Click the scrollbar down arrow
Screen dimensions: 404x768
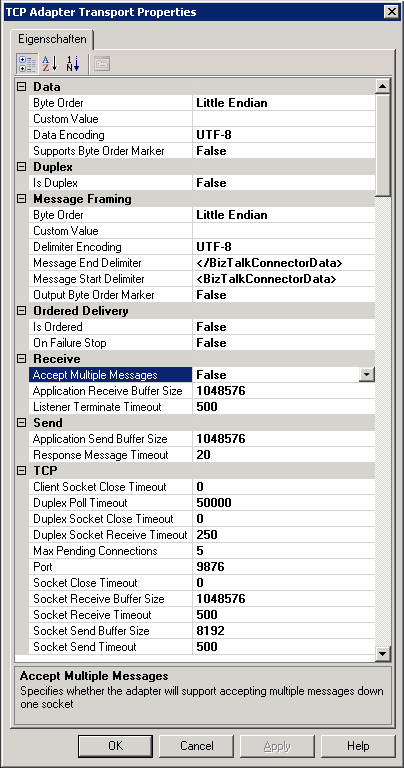point(383,653)
